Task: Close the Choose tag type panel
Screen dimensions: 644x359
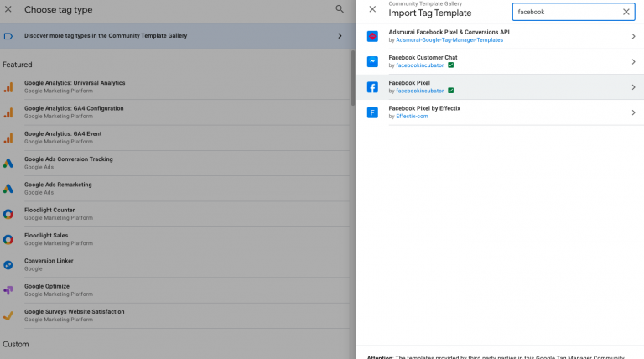Action: [8, 9]
